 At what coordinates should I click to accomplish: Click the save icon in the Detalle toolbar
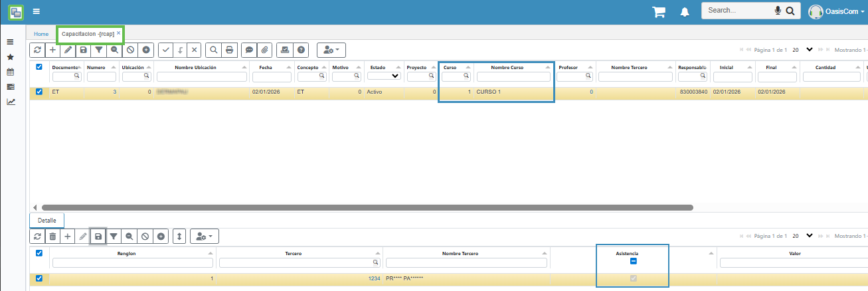pos(98,236)
